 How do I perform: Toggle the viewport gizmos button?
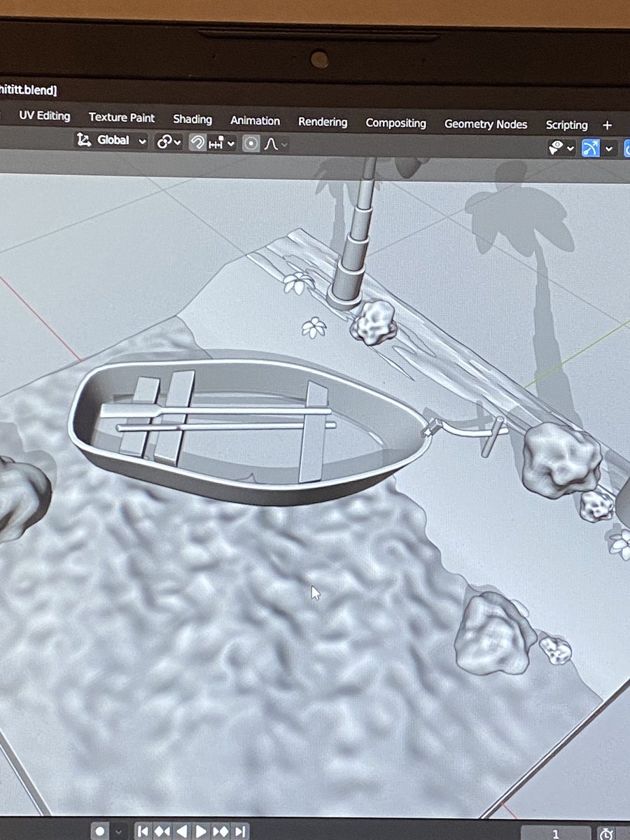tap(591, 148)
